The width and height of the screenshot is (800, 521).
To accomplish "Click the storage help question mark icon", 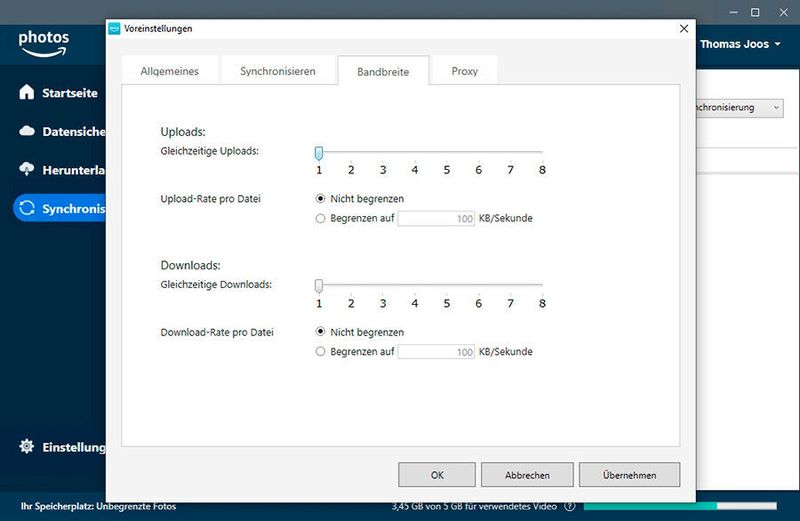I will (570, 506).
